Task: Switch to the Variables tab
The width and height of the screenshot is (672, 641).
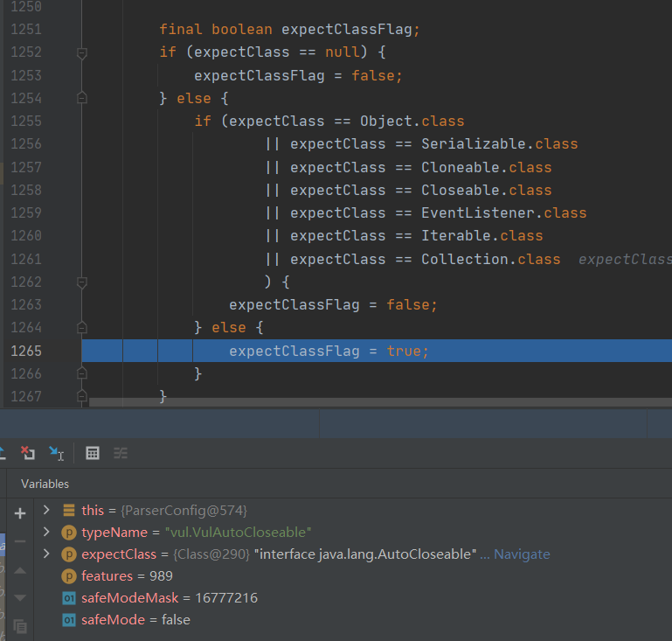Action: [x=45, y=484]
